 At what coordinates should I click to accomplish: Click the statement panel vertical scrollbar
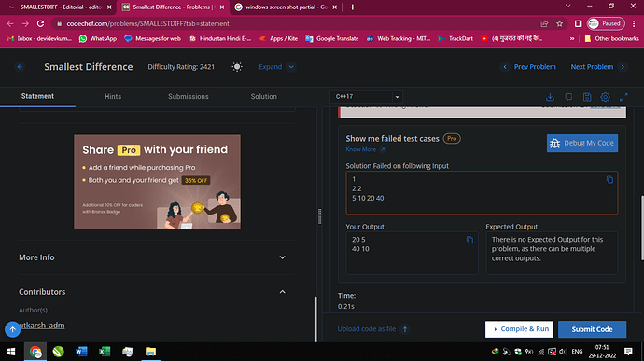coord(315,319)
